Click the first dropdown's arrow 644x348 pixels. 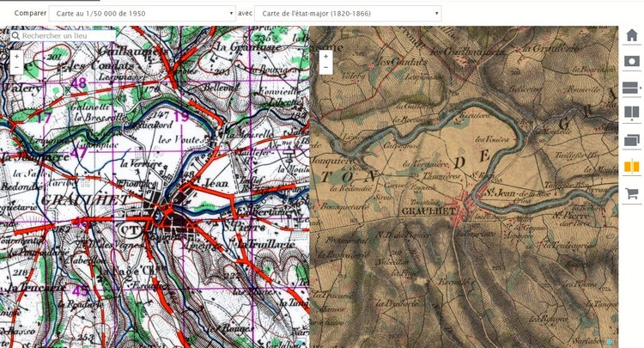(x=231, y=14)
